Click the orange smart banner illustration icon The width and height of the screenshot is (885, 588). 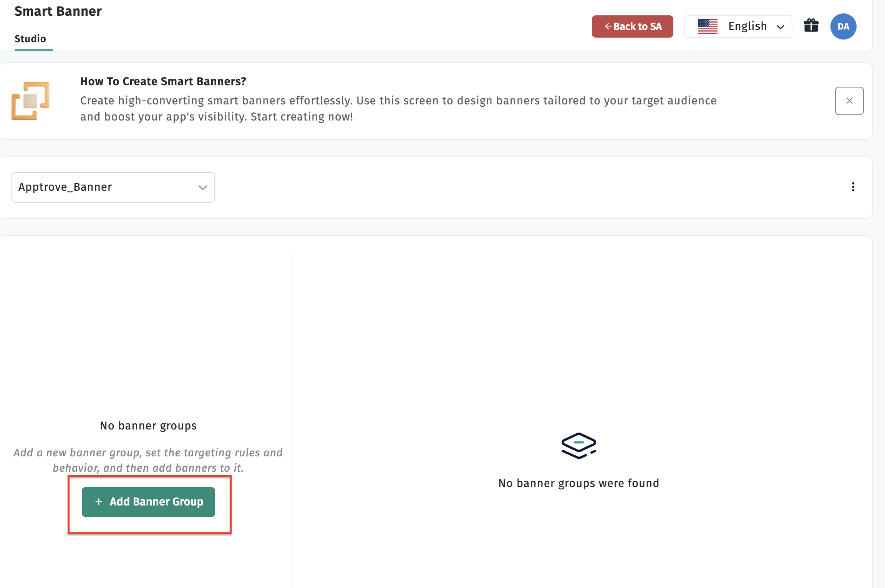click(30, 101)
